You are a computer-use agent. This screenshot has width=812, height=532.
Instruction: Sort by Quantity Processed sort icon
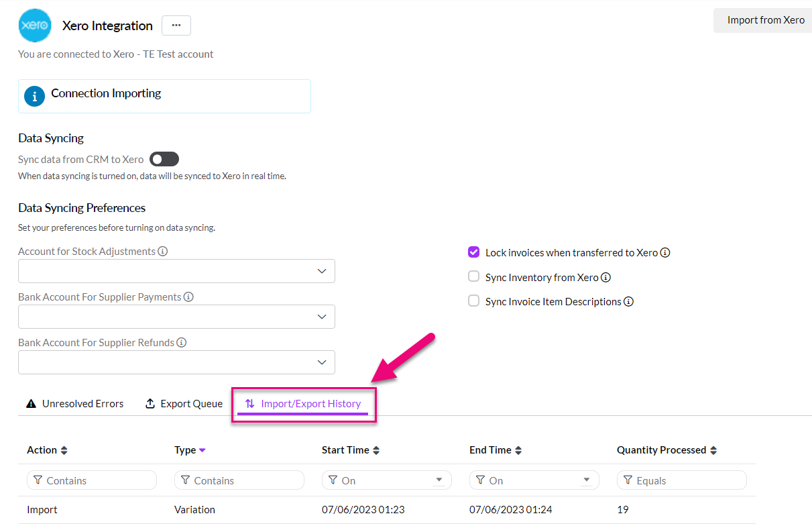[713, 451]
